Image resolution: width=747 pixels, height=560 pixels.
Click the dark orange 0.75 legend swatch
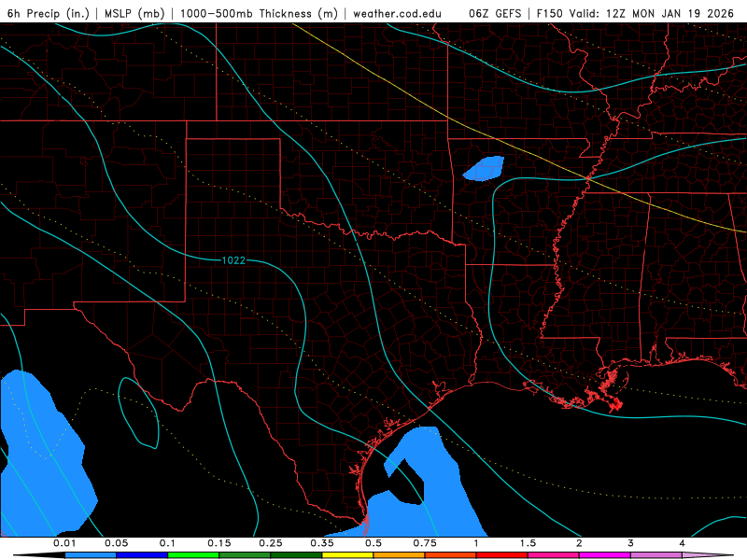(451, 555)
